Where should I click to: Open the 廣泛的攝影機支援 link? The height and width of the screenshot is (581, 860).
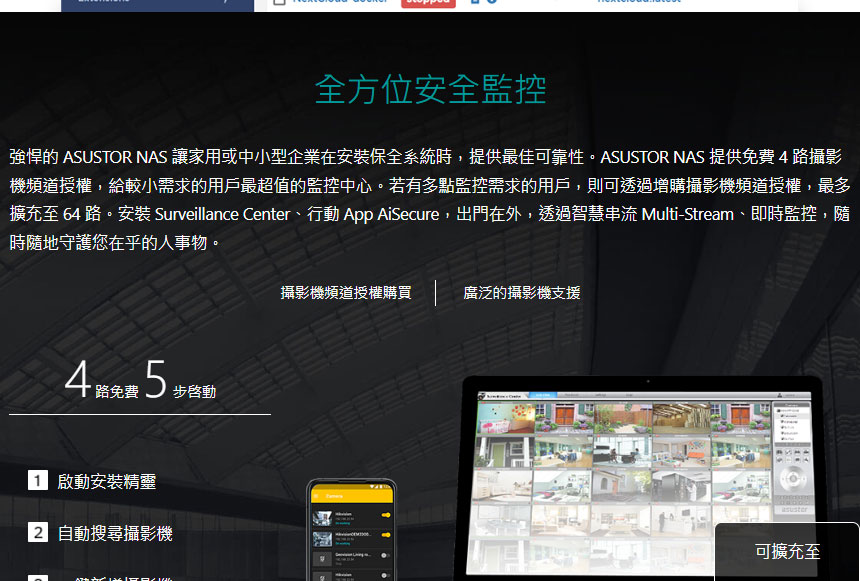pos(522,293)
